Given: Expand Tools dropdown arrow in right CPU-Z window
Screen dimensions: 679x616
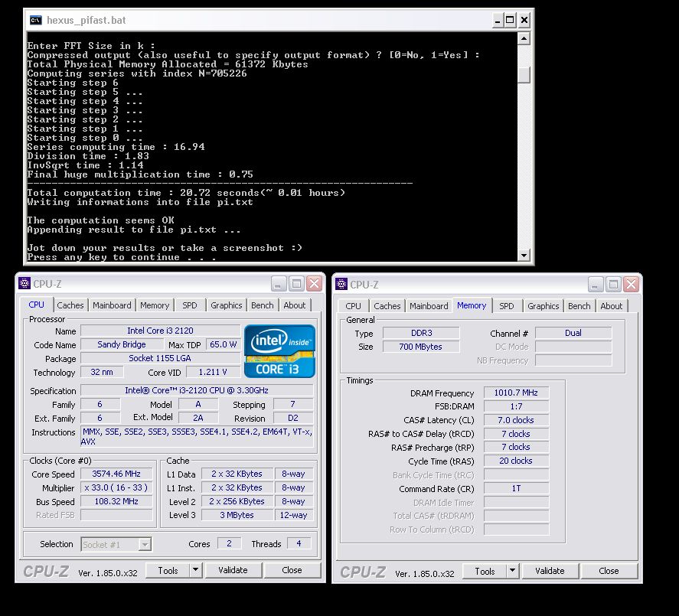Looking at the screenshot, I should click(513, 572).
